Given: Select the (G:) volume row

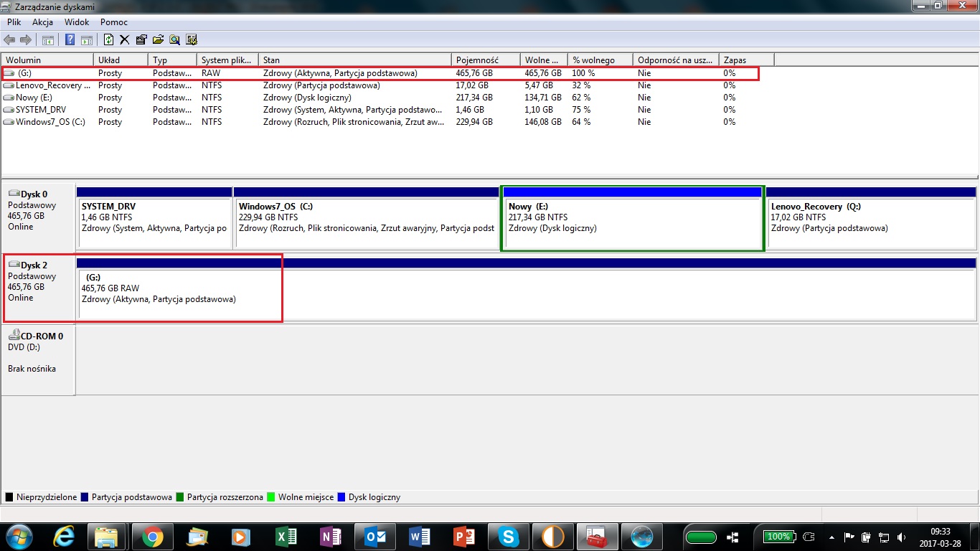Looking at the screenshot, I should (x=380, y=73).
